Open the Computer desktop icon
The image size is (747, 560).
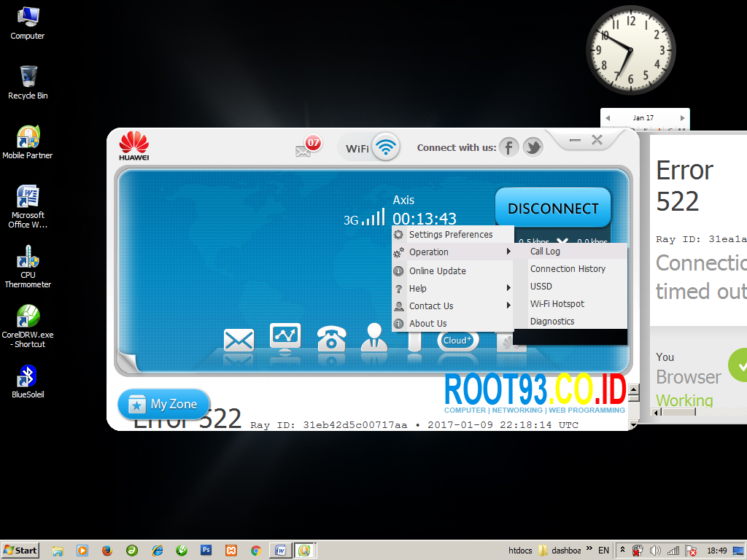coord(28,23)
